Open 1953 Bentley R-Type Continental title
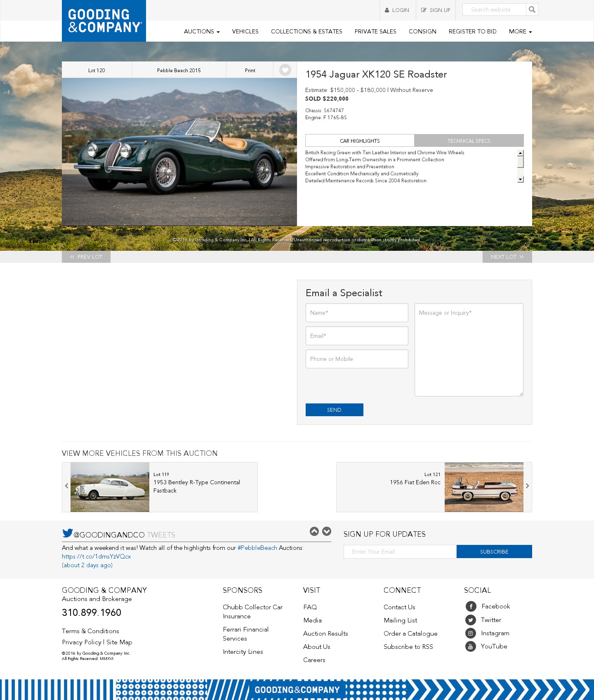The height and width of the screenshot is (700, 594). [197, 486]
